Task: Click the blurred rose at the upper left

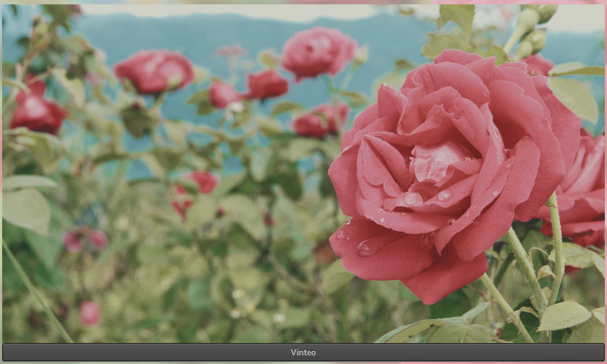Action: [154, 71]
